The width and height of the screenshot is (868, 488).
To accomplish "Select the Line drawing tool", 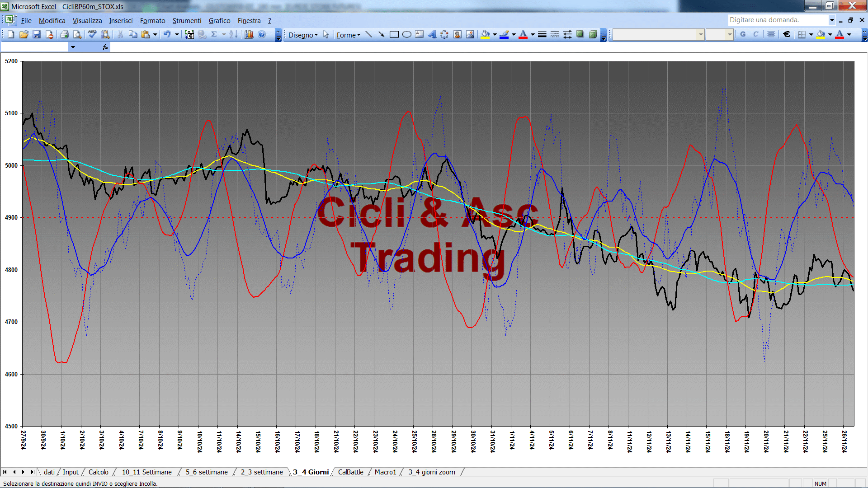I will coord(369,34).
